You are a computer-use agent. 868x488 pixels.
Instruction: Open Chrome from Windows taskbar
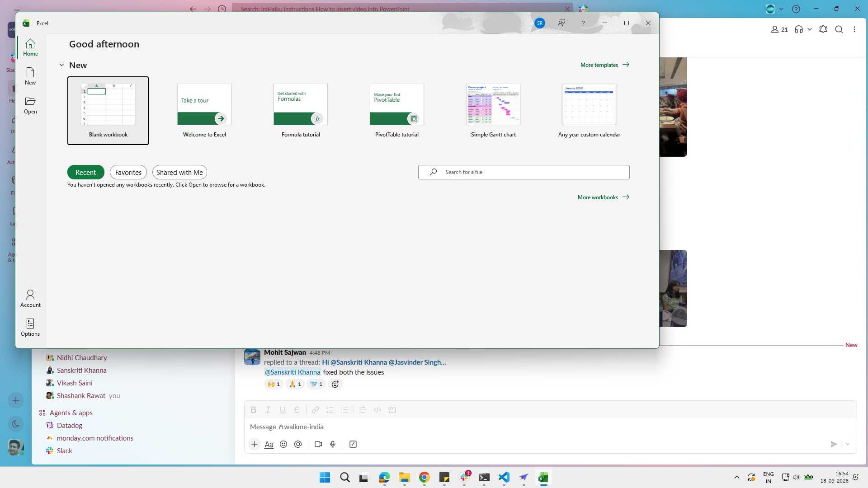pos(424,477)
